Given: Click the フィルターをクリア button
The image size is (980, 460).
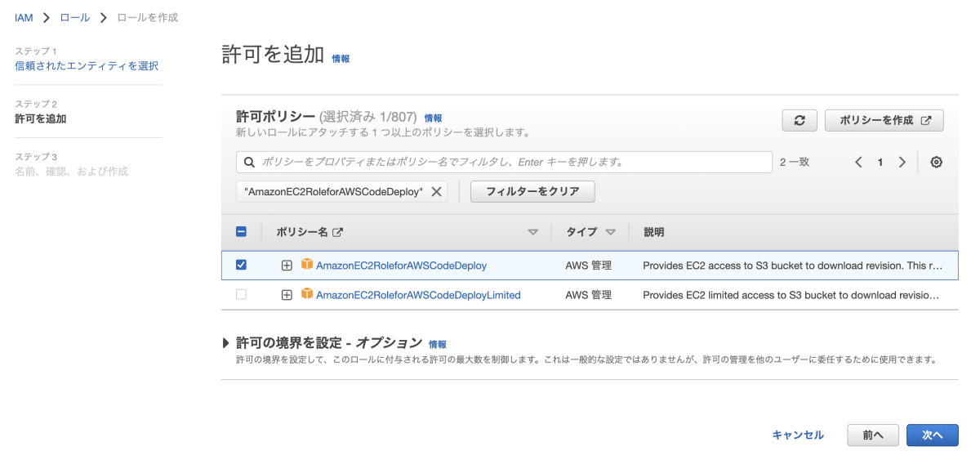Looking at the screenshot, I should click(x=532, y=191).
